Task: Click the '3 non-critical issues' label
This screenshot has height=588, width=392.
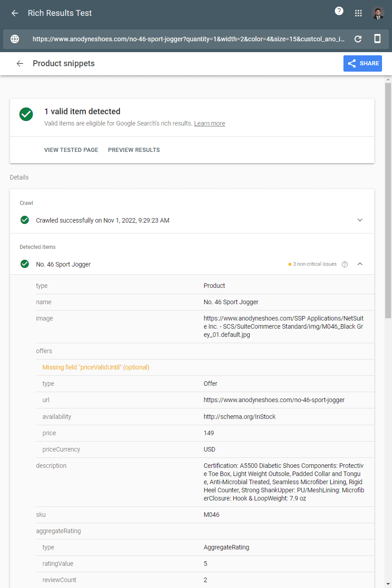Action: (x=314, y=264)
